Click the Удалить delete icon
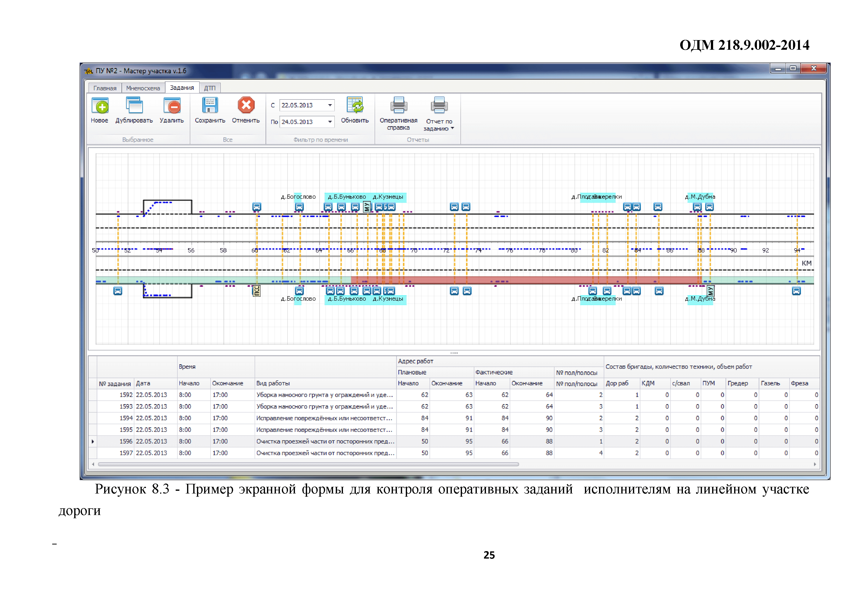 tap(172, 106)
